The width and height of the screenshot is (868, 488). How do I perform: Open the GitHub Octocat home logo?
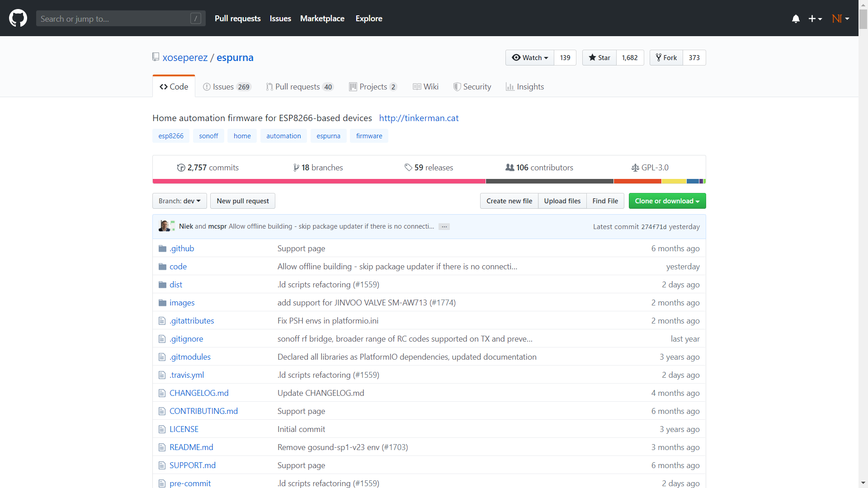tap(18, 18)
